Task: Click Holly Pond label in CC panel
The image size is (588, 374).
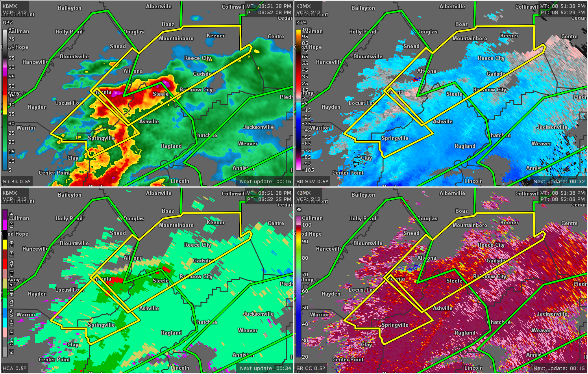Action: coord(362,218)
